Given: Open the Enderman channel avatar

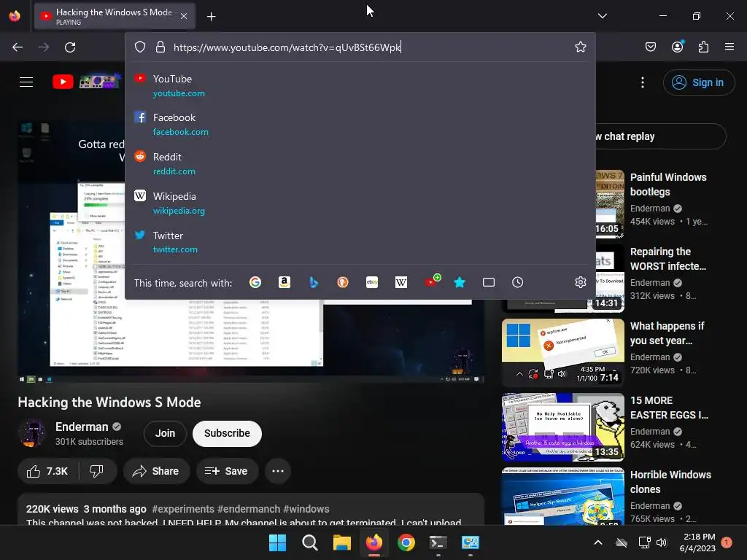Looking at the screenshot, I should (32, 433).
